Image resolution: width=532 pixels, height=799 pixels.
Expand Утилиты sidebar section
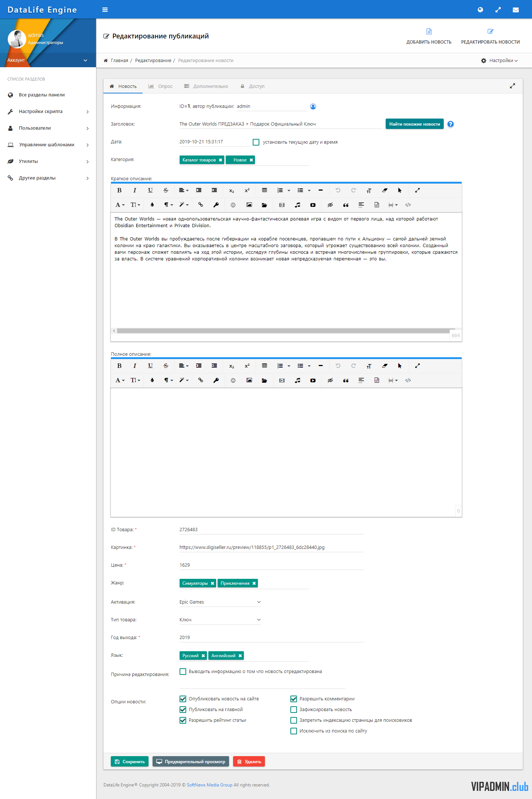tap(48, 161)
